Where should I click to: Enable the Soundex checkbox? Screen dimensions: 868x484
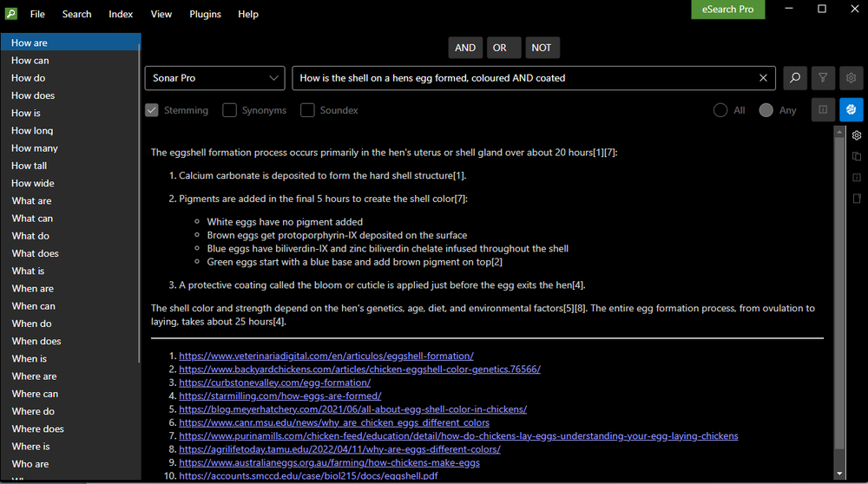tap(307, 110)
